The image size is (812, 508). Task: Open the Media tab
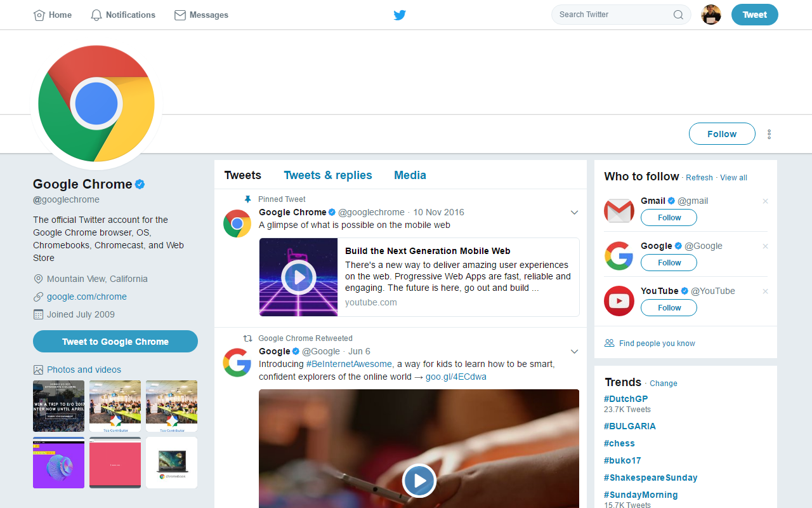point(410,175)
